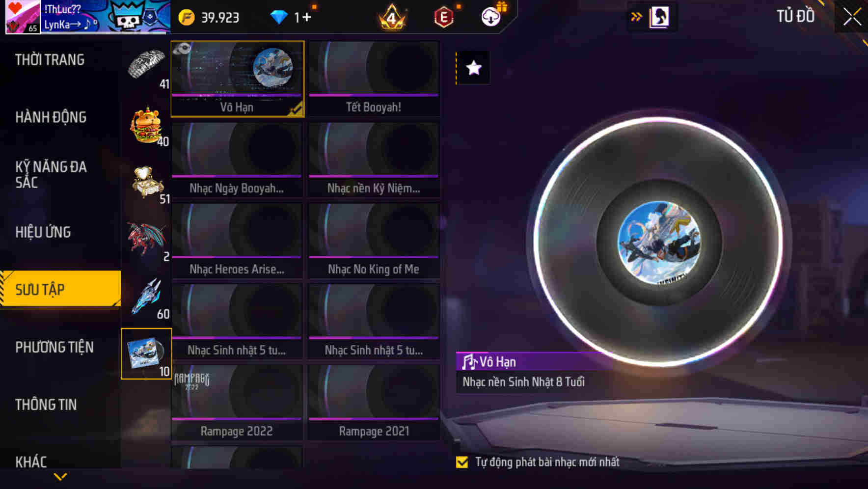This screenshot has height=489, width=868.
Task: Pick the Nhạc No King of Me track
Action: coord(374,241)
